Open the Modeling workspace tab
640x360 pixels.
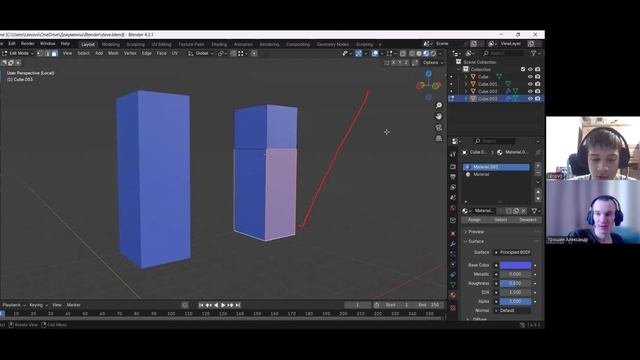click(x=111, y=44)
